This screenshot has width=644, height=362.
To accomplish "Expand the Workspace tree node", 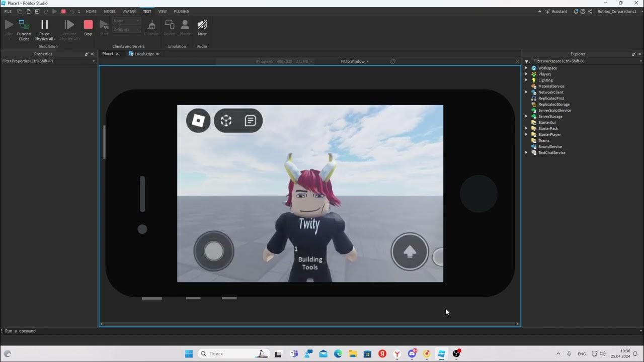I will tap(526, 68).
